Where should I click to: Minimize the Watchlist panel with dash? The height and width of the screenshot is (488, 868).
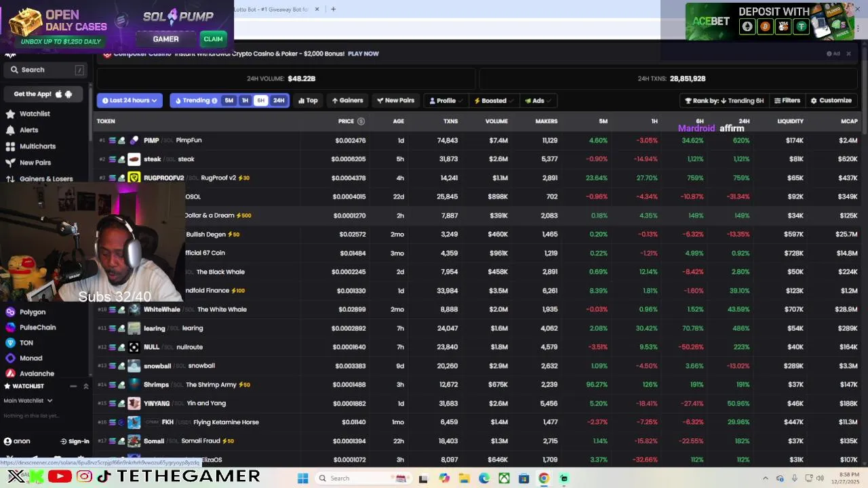tap(73, 386)
